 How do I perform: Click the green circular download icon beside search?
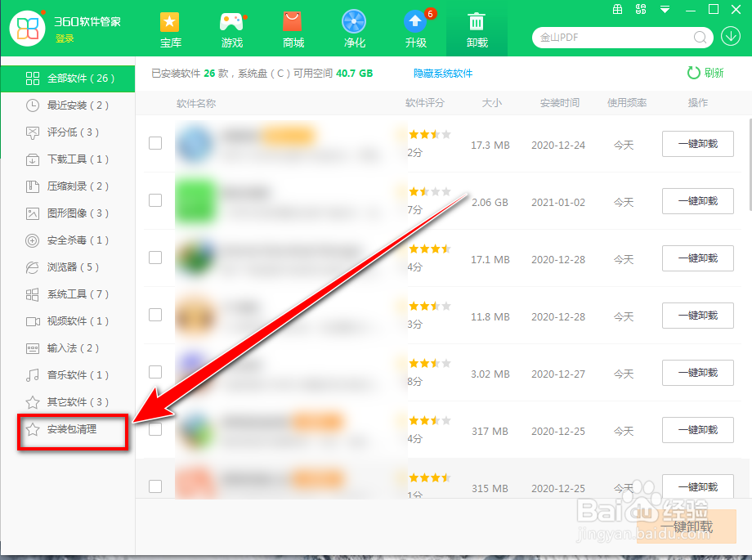point(732,38)
